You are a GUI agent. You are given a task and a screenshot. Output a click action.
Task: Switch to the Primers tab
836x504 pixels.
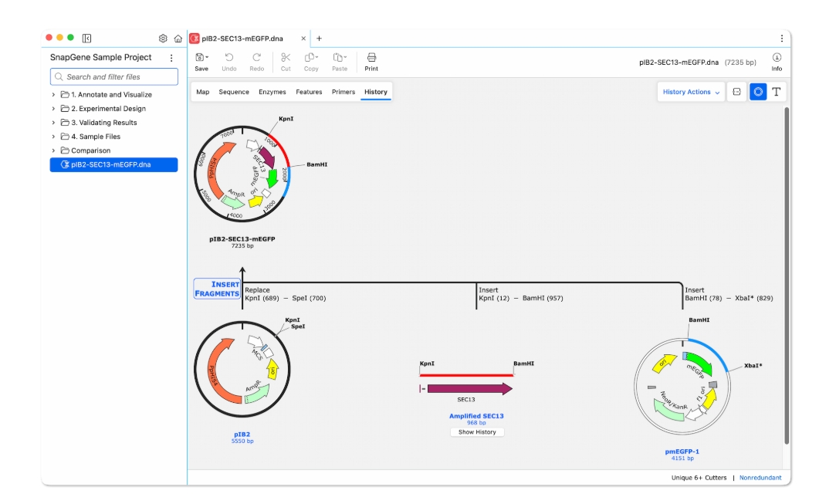point(344,92)
